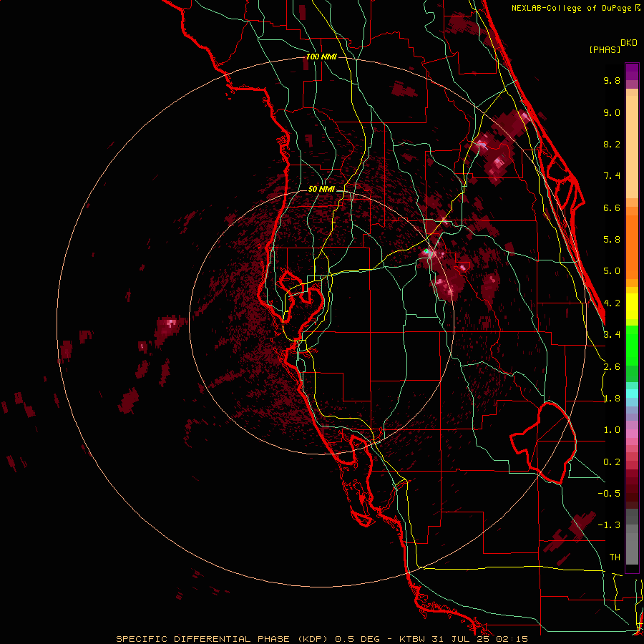Click the Lake Okeechobee outline on the map
The image size is (644, 644).
(543, 443)
